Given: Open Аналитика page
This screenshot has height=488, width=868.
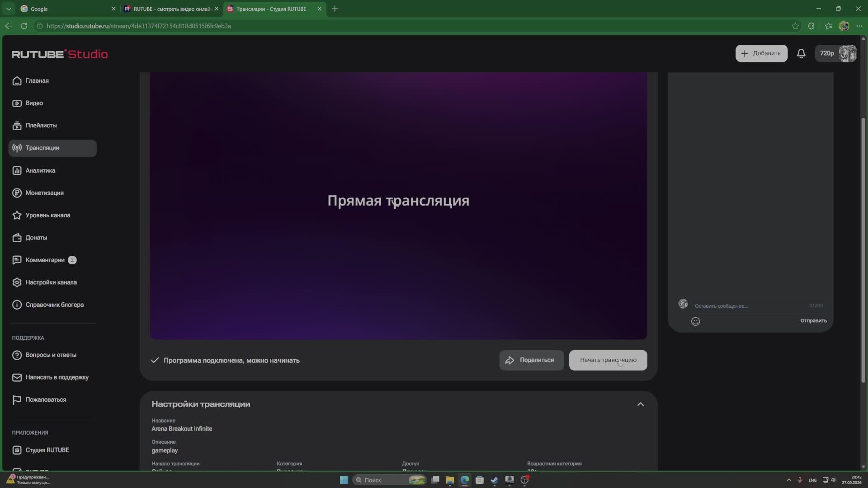Looking at the screenshot, I should point(52,171).
